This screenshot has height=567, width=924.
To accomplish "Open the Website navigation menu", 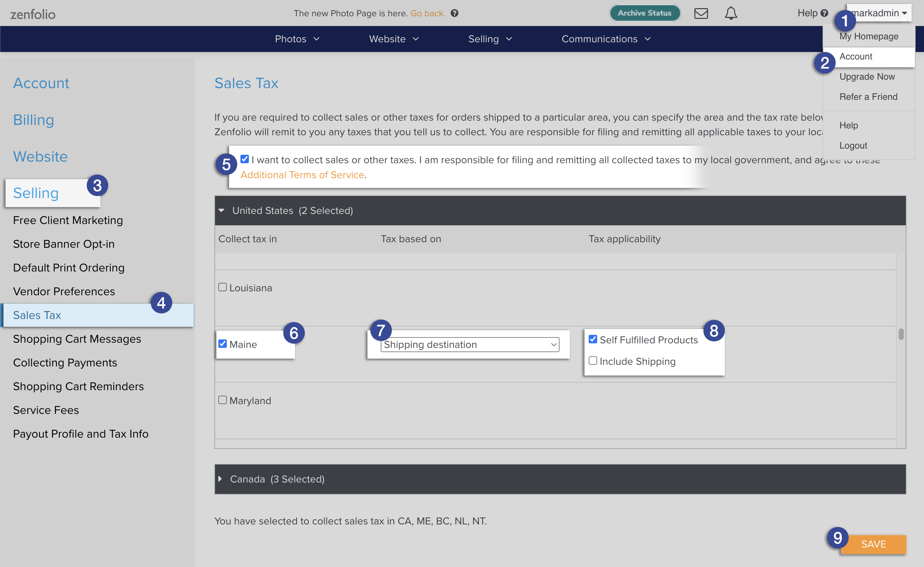I will (x=394, y=39).
